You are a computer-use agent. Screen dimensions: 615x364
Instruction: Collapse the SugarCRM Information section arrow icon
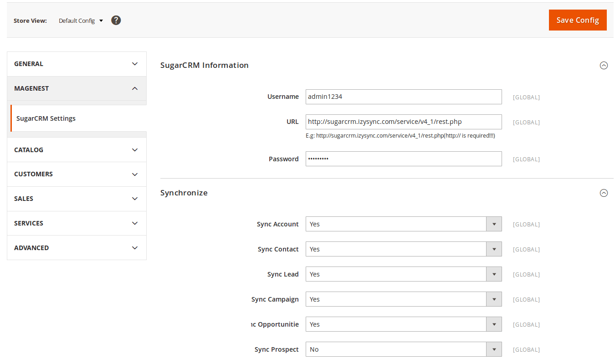tap(604, 65)
